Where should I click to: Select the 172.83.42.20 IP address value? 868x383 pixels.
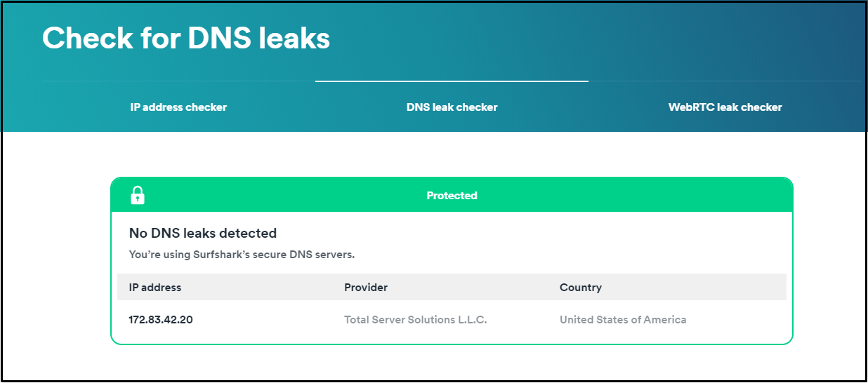(x=161, y=320)
